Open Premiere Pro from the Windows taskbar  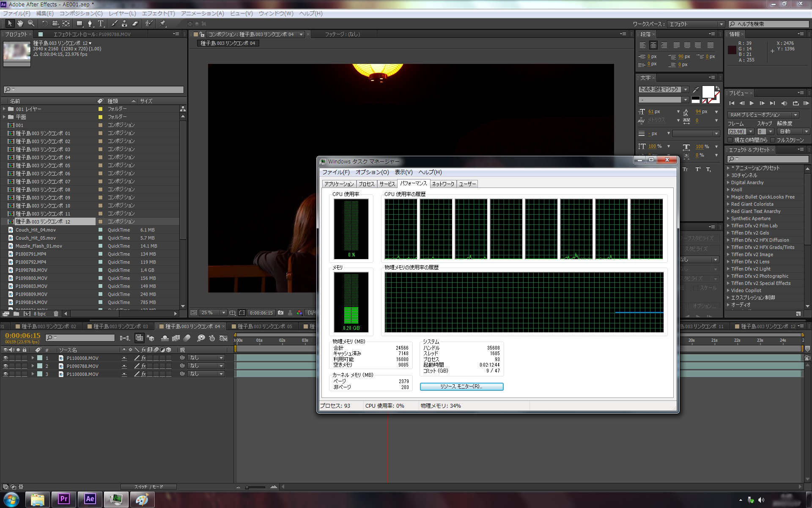(64, 499)
